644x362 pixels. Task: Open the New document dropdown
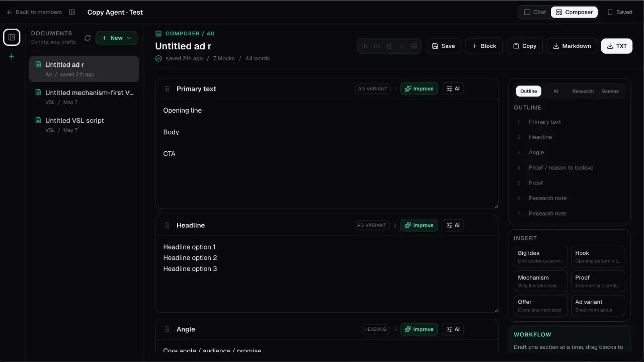point(116,38)
